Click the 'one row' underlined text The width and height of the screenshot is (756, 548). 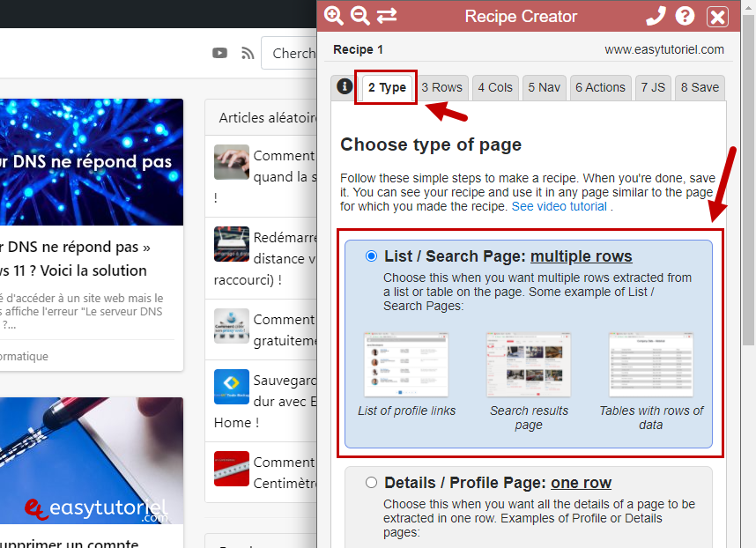(x=581, y=483)
